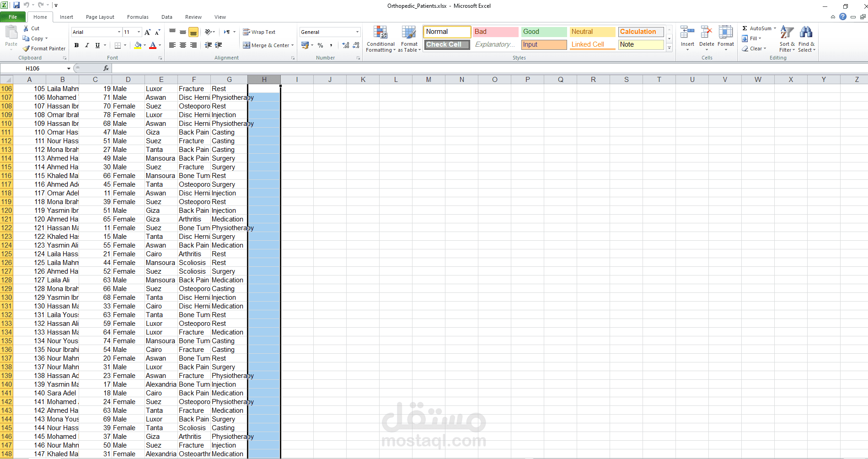The width and height of the screenshot is (868, 459).
Task: Click the font color A icon
Action: 153,45
